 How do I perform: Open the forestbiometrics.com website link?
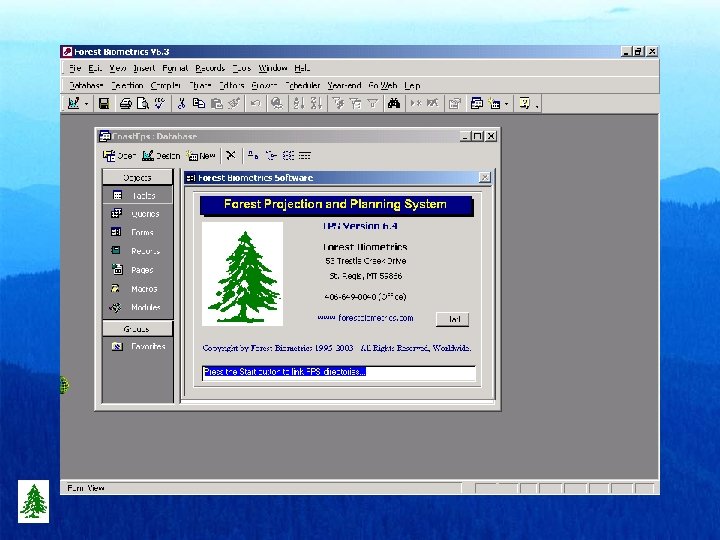click(365, 318)
